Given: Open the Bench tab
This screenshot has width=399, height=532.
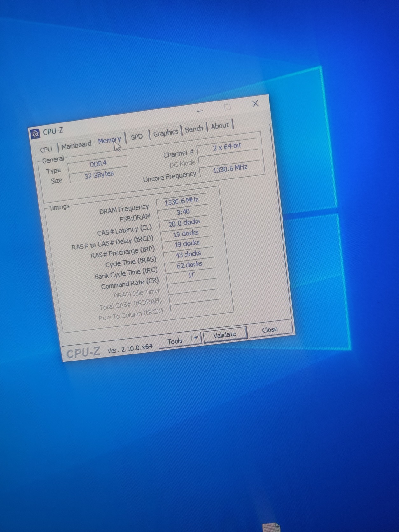Looking at the screenshot, I should tap(194, 129).
